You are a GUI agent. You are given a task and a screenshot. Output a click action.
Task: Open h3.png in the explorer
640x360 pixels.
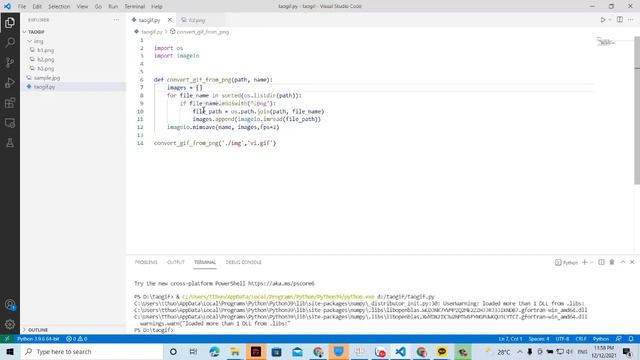(x=45, y=69)
